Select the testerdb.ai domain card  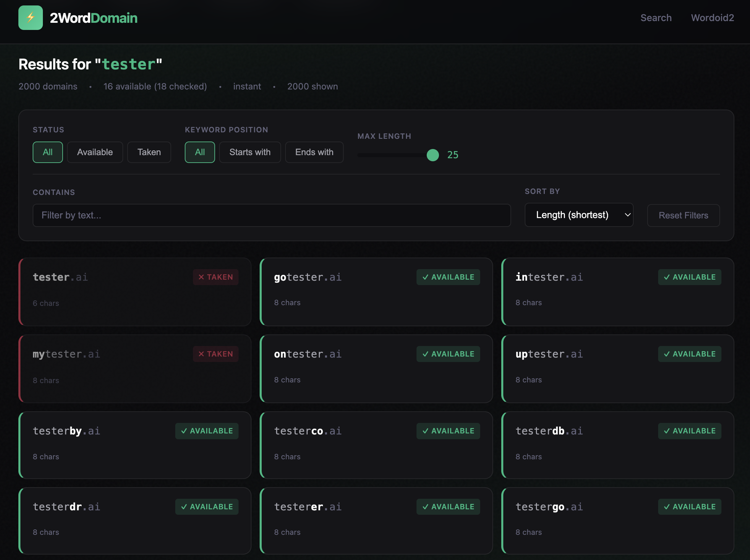(x=617, y=445)
